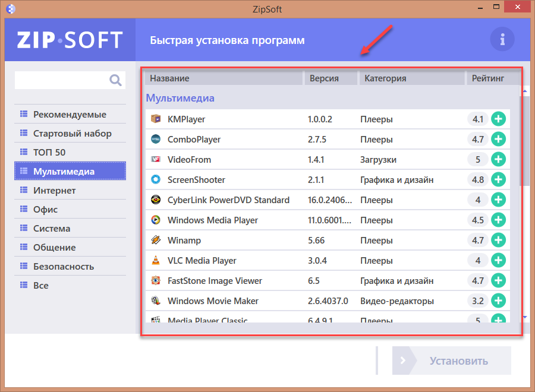
Task: Open the Стартовый набор category
Action: click(70, 133)
